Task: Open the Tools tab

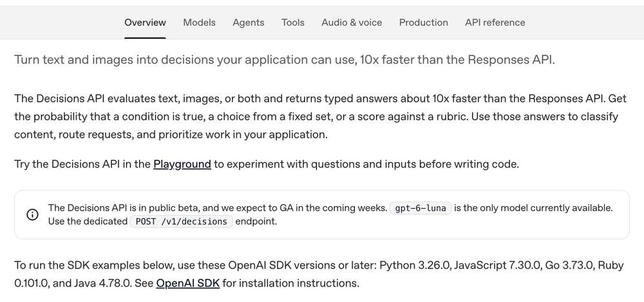Action: [x=293, y=23]
